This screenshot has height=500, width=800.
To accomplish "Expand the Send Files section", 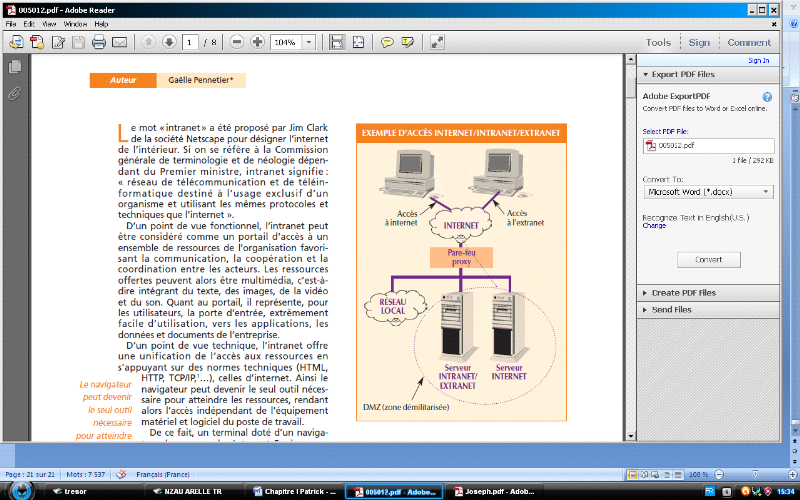I will point(671,310).
